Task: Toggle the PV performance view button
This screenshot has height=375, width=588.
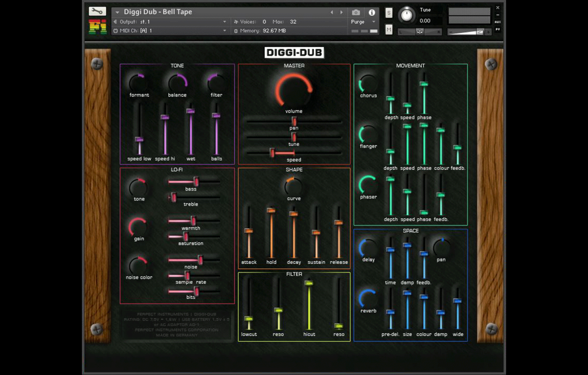Action: coord(498,29)
